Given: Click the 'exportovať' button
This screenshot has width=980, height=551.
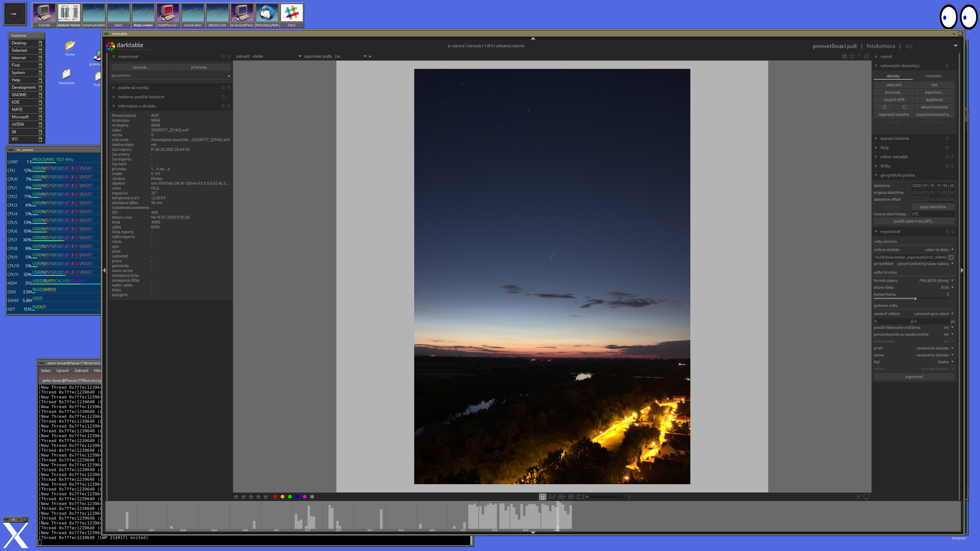Looking at the screenshot, I should tap(914, 377).
